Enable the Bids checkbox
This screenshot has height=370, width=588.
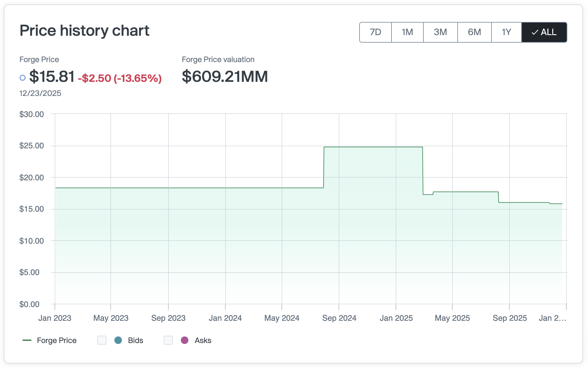coord(102,340)
